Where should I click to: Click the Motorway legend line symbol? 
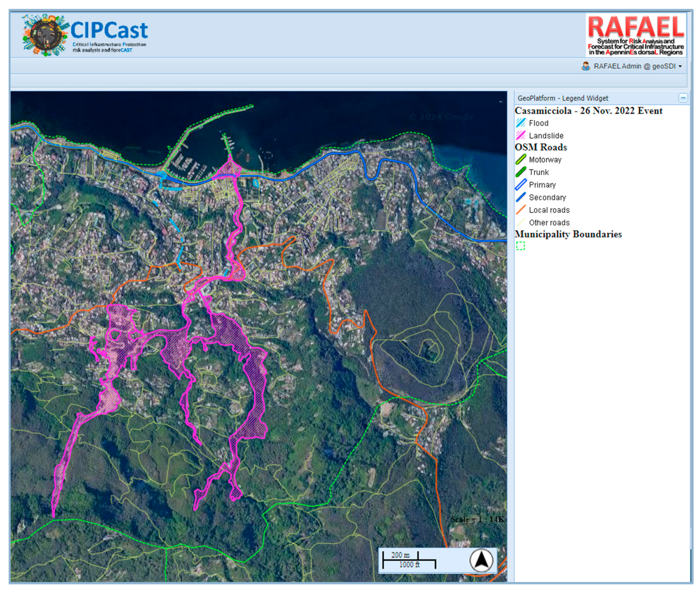pyautogui.click(x=520, y=159)
